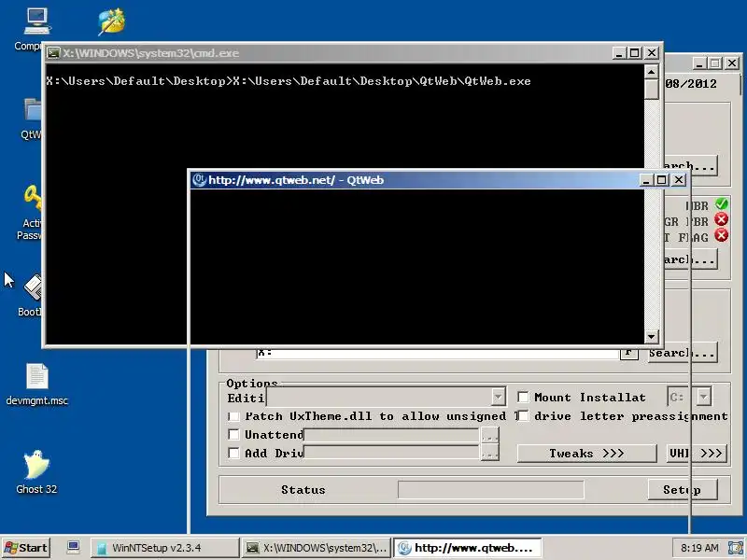Maximize the QtWeb window

(x=661, y=180)
